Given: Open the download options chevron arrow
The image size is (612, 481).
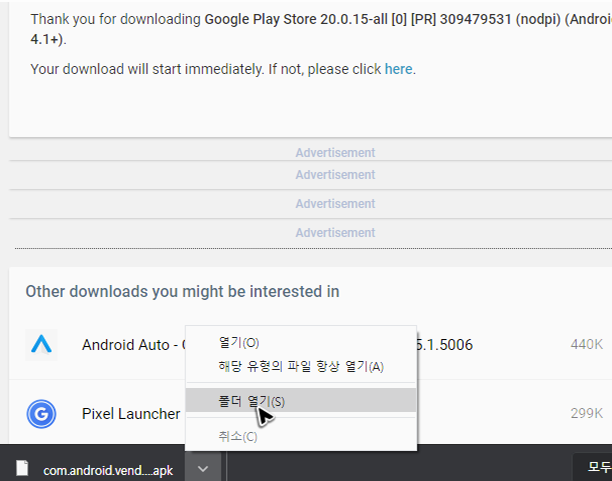Looking at the screenshot, I should (203, 469).
